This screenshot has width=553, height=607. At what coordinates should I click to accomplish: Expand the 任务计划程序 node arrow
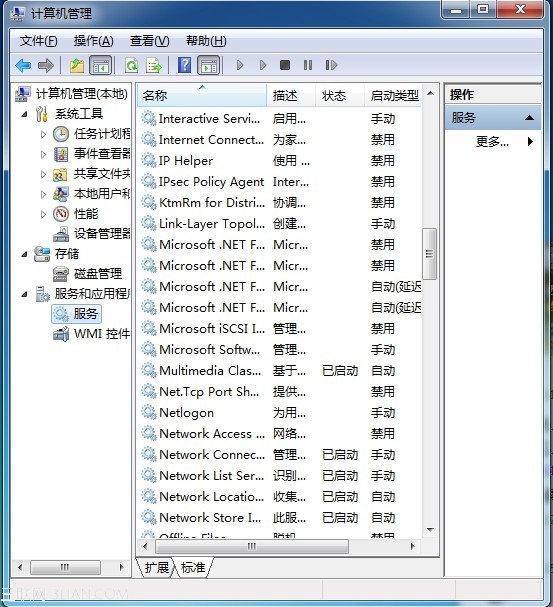pos(43,134)
